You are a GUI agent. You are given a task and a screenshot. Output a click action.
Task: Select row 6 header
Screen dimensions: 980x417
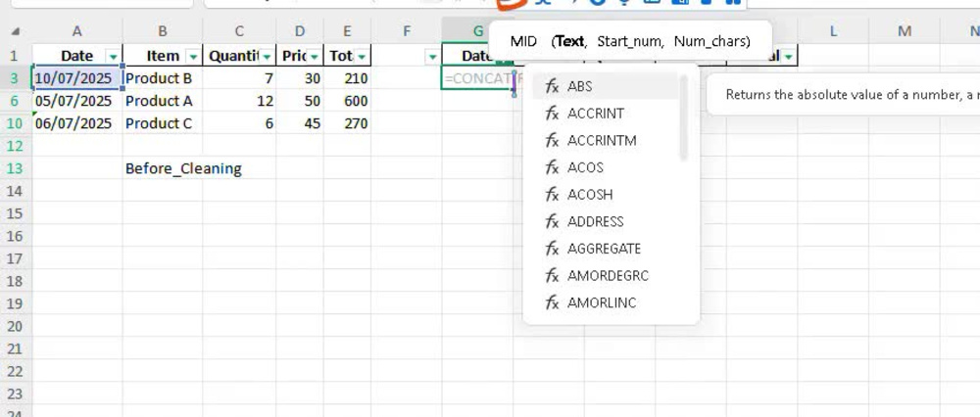coord(15,101)
